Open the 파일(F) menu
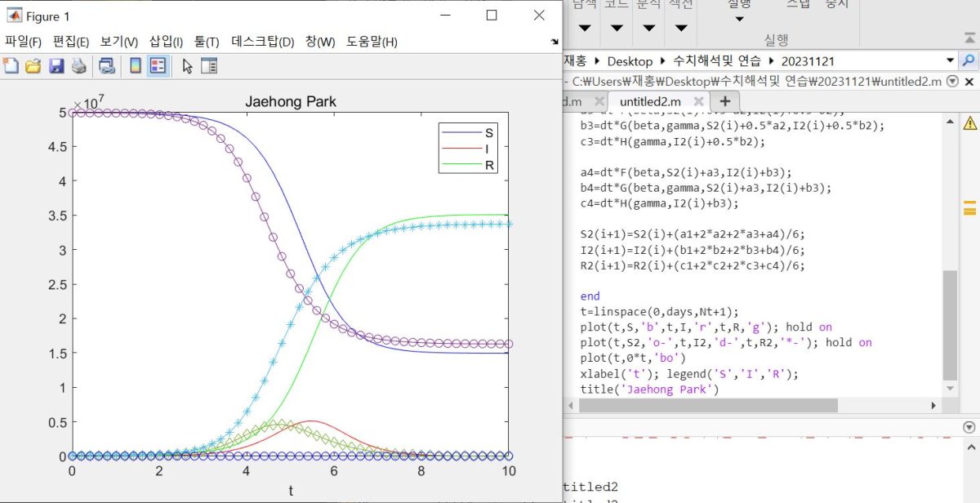 point(23,42)
